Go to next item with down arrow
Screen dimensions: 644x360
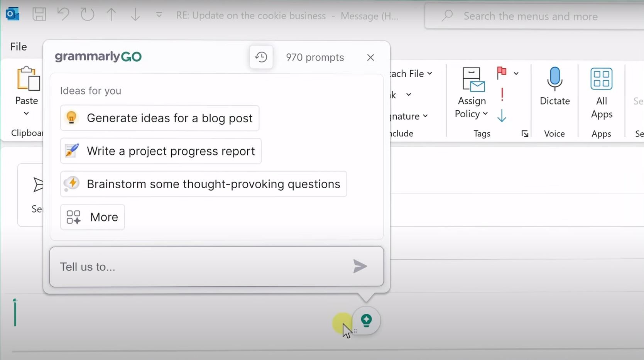point(135,15)
